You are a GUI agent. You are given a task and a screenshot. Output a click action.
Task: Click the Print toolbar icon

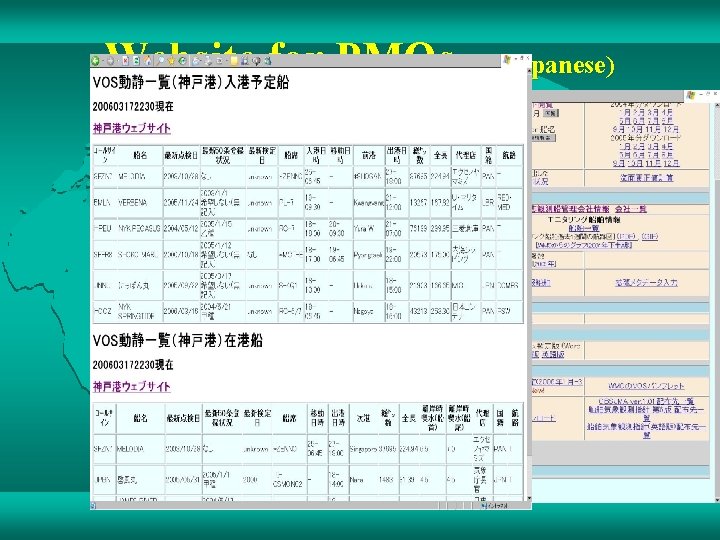coord(208,61)
